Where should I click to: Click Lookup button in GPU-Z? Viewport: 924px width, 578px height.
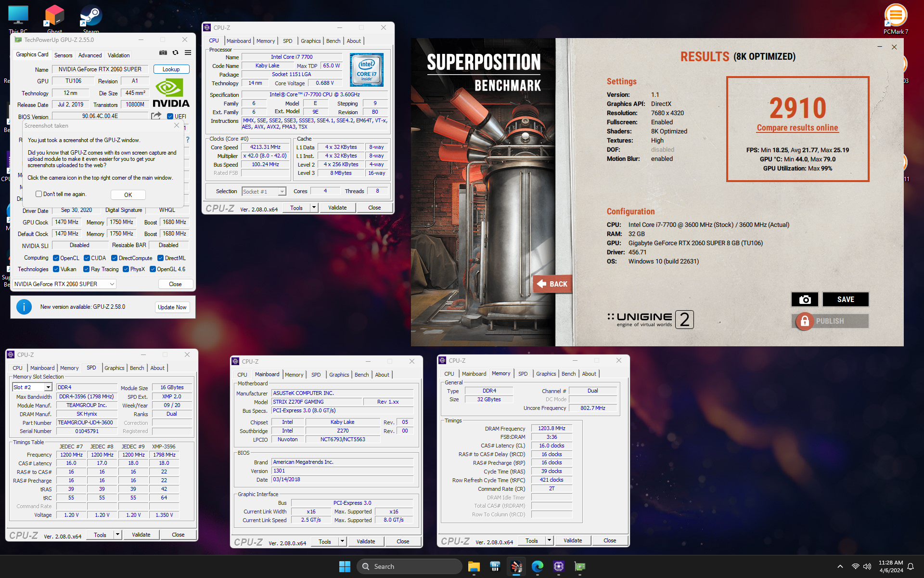tap(171, 69)
